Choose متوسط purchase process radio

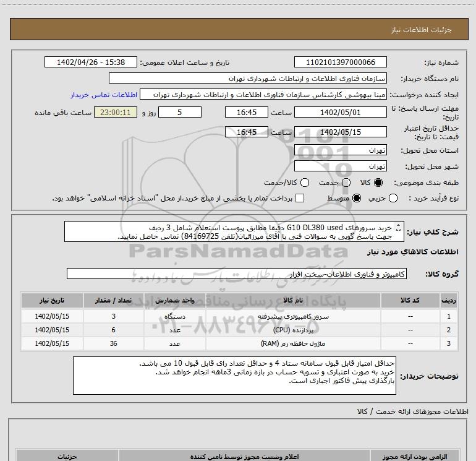coord(357,198)
